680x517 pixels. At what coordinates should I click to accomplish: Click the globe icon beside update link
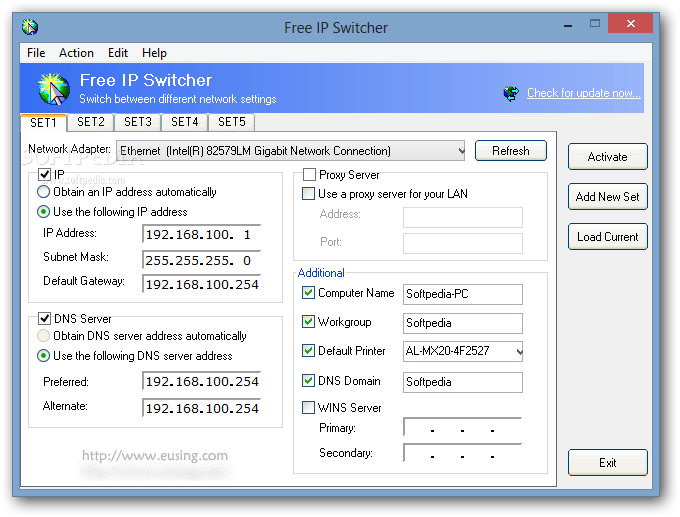511,93
